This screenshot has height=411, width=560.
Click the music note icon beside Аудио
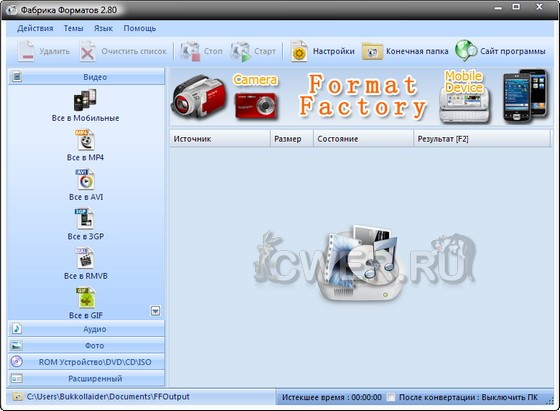pos(17,329)
